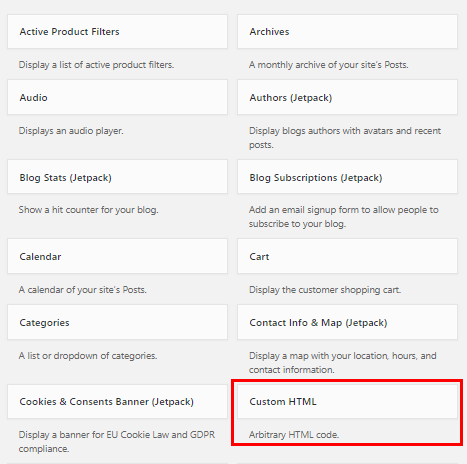Click 'A monthly archive of your site's Posts.' text
467x464 pixels.
pos(329,65)
